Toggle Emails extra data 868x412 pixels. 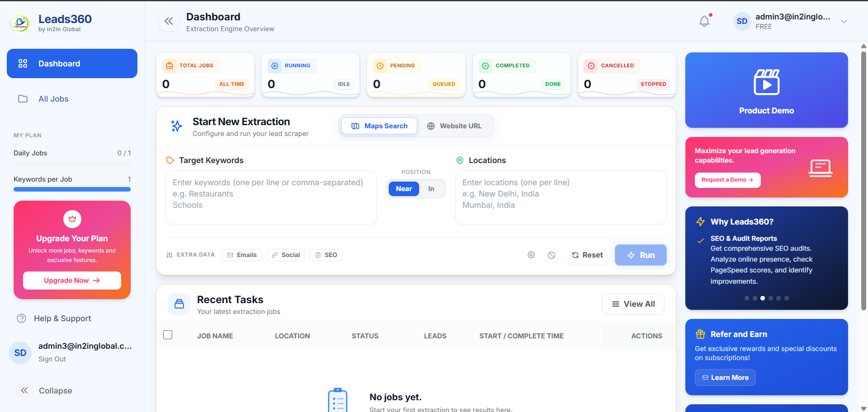click(x=242, y=255)
